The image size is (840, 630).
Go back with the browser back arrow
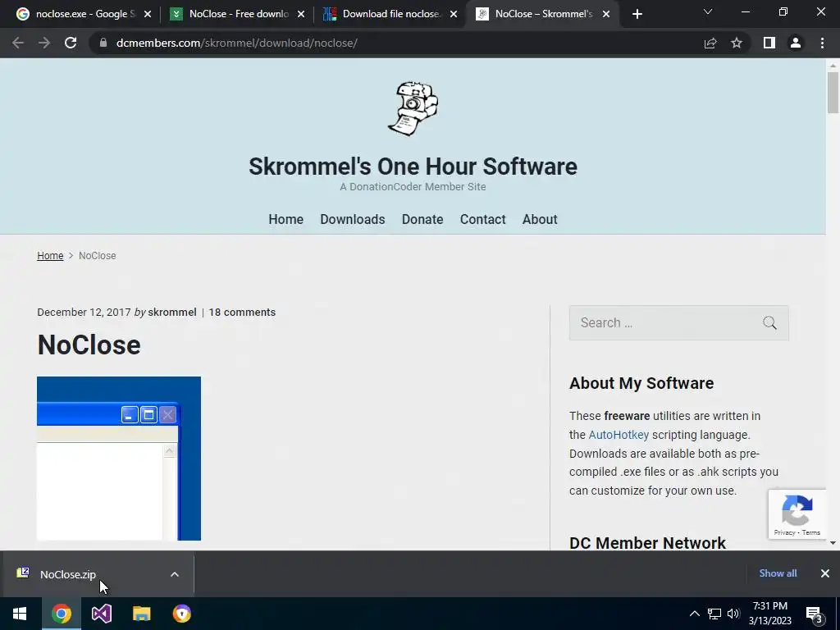(18, 43)
